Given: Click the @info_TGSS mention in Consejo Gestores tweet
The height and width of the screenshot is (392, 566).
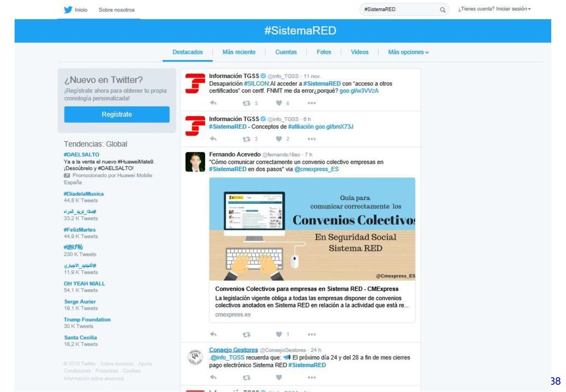Looking at the screenshot, I should pyautogui.click(x=227, y=357).
